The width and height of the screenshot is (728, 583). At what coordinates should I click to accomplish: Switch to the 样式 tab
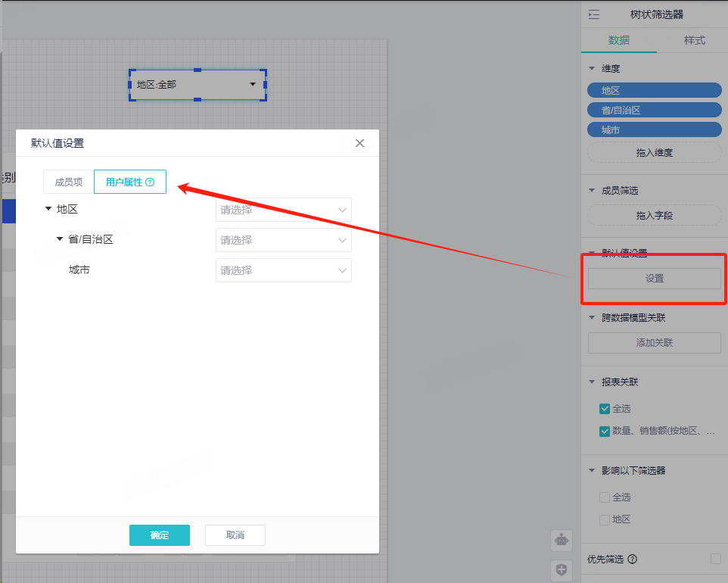[694, 40]
